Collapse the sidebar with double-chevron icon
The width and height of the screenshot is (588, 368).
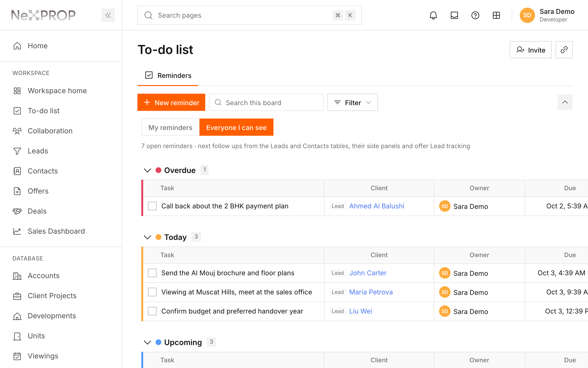[108, 15]
